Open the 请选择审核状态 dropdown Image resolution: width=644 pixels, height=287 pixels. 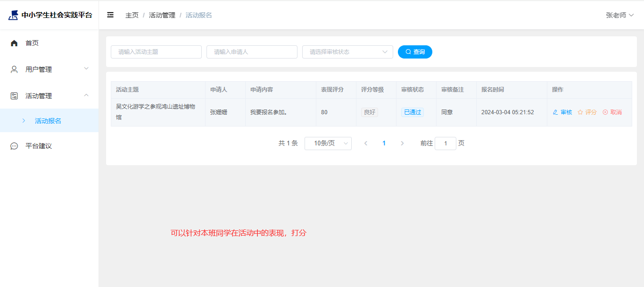tap(347, 52)
